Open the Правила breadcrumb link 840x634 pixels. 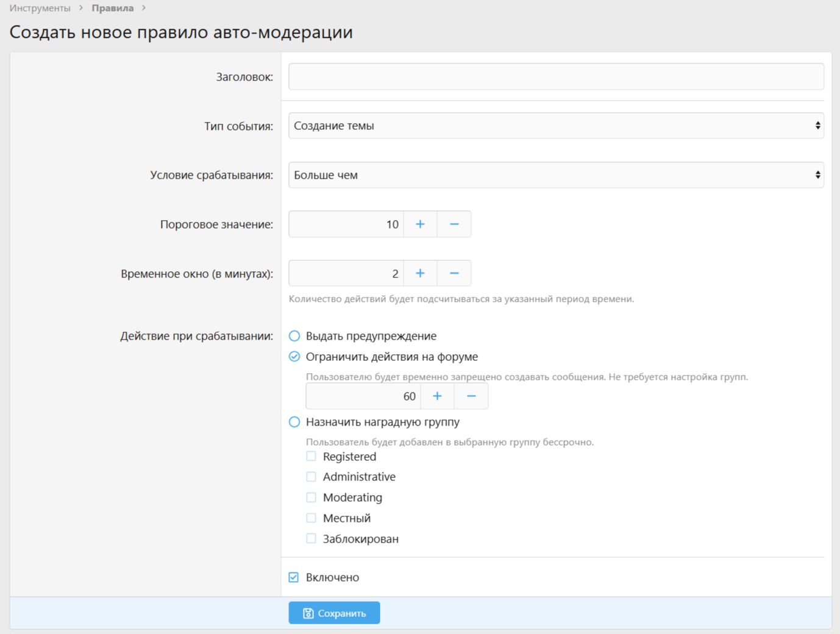[x=113, y=8]
